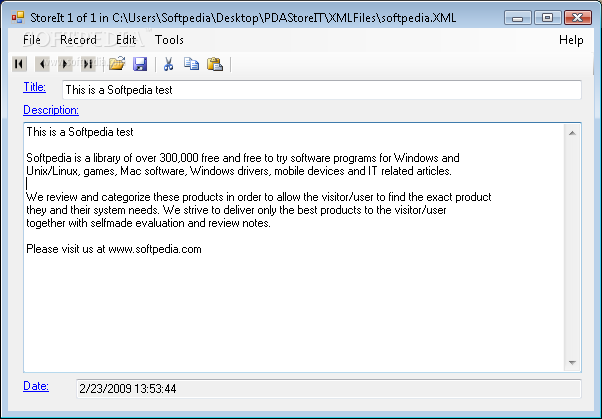Open the Edit menu
The height and width of the screenshot is (419, 602).
pos(126,40)
